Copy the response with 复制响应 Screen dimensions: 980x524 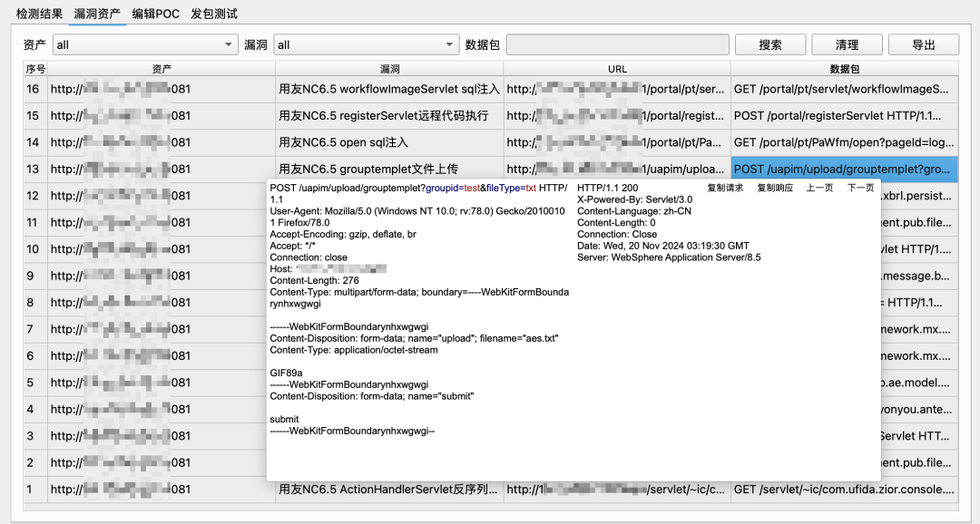775,188
